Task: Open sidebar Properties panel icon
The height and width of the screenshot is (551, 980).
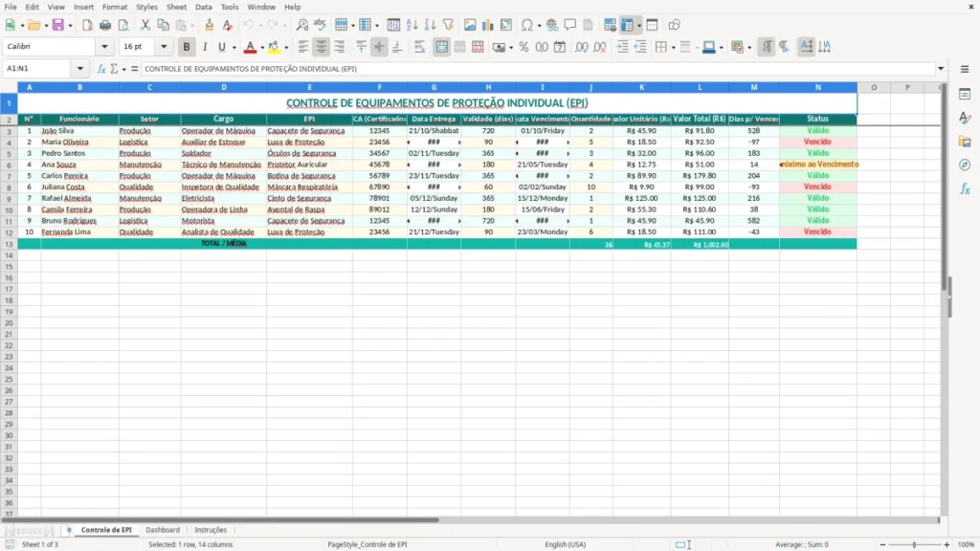Action: pyautogui.click(x=965, y=95)
